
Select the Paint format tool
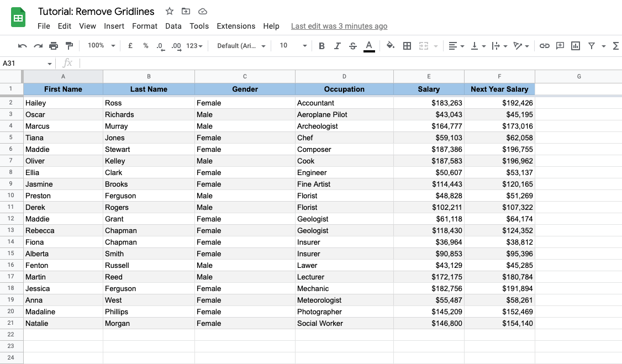click(68, 46)
